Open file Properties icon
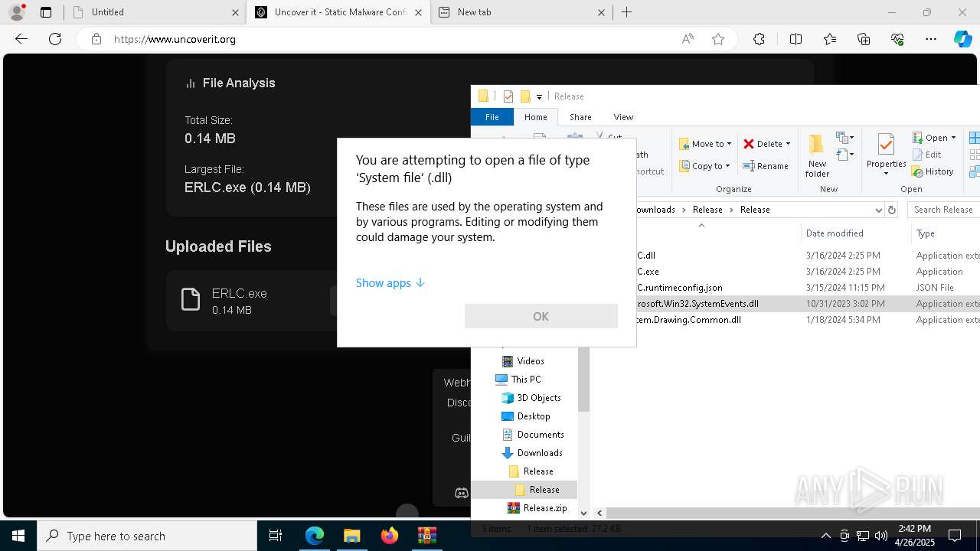Screen dimensions: 980x551 [x=887, y=144]
